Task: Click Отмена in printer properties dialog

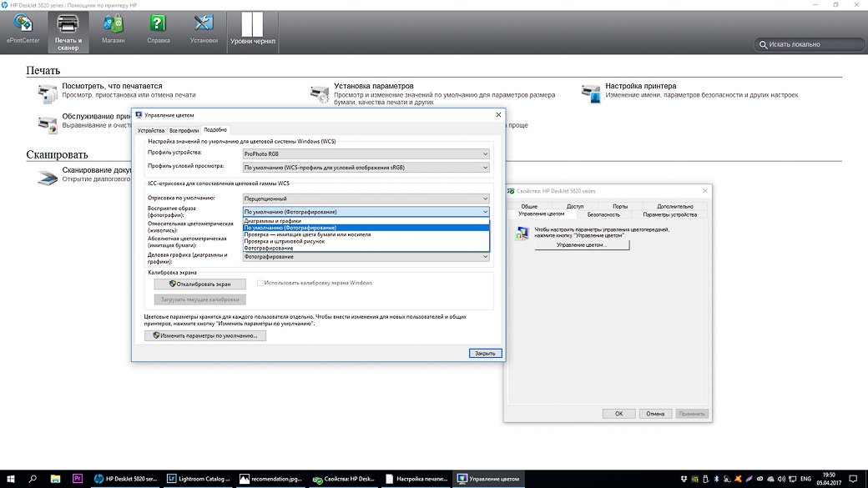Action: tap(655, 414)
